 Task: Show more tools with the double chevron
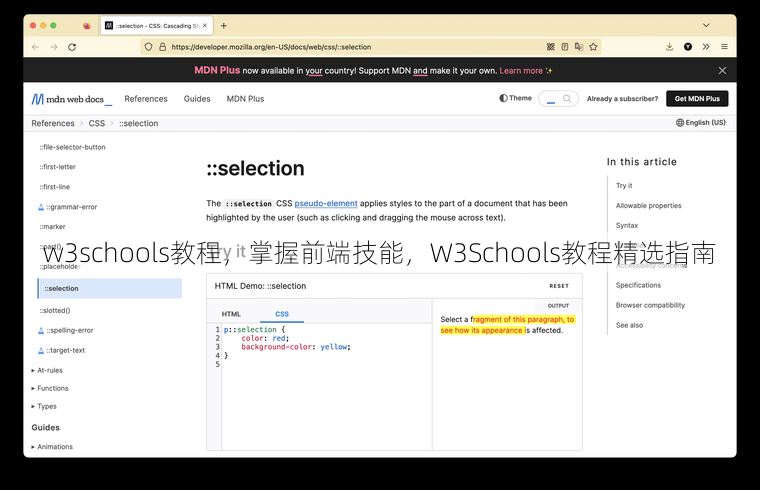click(x=706, y=47)
